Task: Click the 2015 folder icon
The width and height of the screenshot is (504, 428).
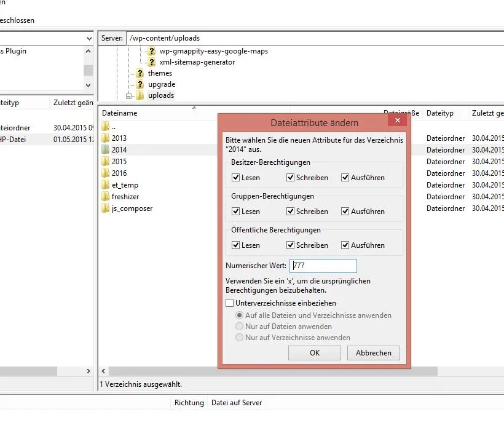Action: (x=106, y=162)
